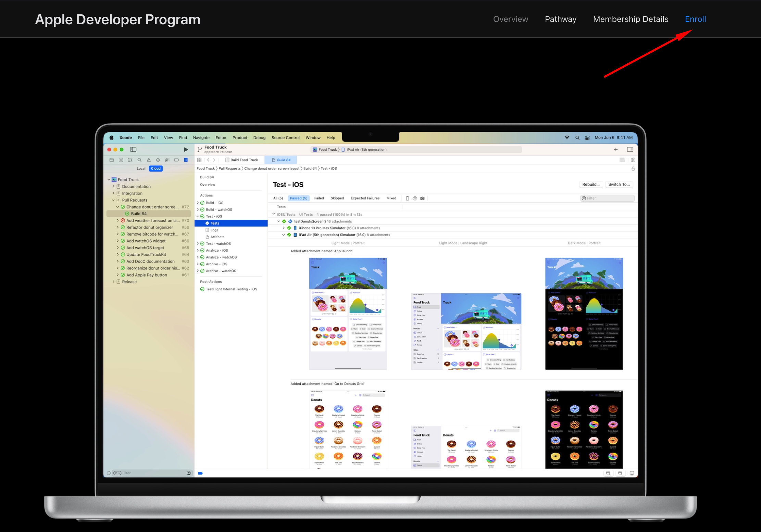Click the tests Filter field

pos(607,198)
